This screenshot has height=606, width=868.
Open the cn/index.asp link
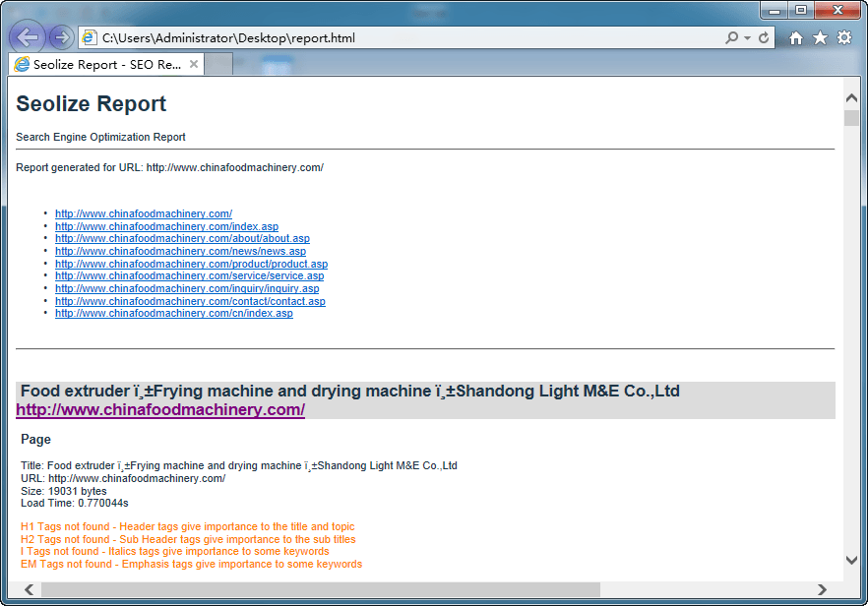(x=174, y=313)
